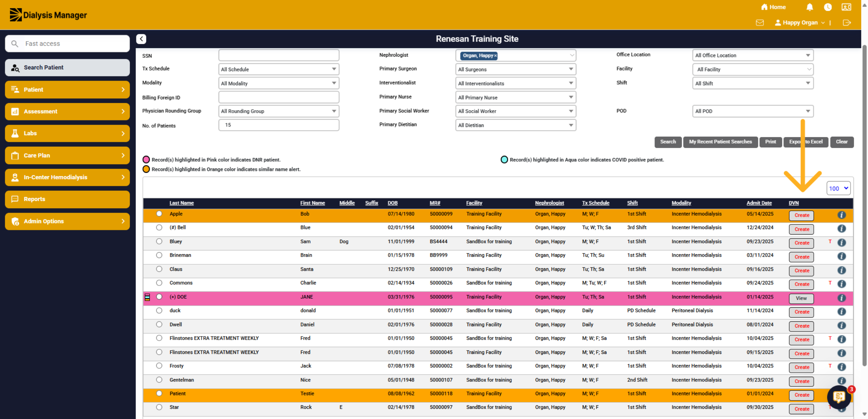868x419 pixels.
Task: Show info icon for Apple Bob row
Action: coord(842,215)
